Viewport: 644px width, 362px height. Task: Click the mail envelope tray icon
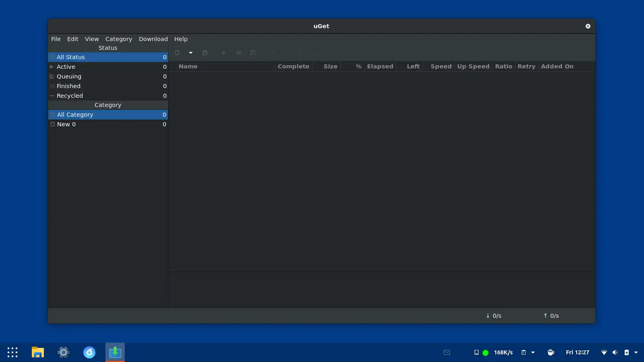(447, 352)
